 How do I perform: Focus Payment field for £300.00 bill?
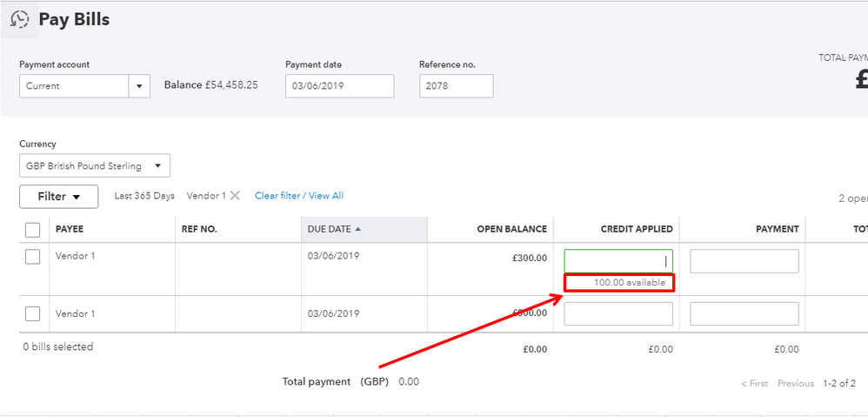744,261
